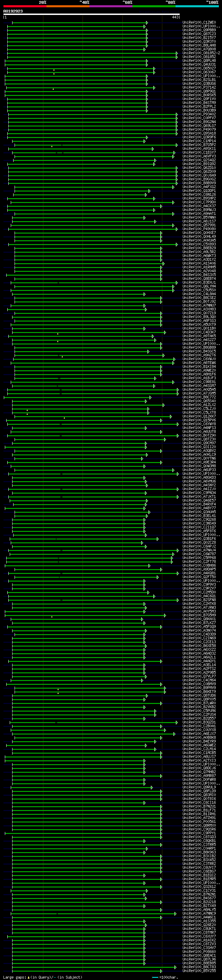This screenshot has height=980, width=222.
Task: Select label UniRef100_C6N126
Action: point(199,194)
